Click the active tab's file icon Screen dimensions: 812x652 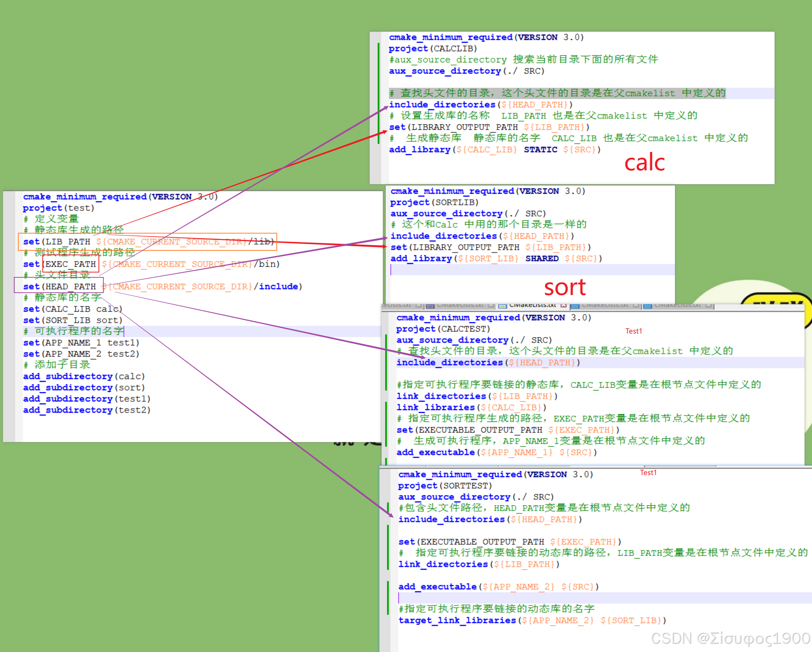[502, 306]
